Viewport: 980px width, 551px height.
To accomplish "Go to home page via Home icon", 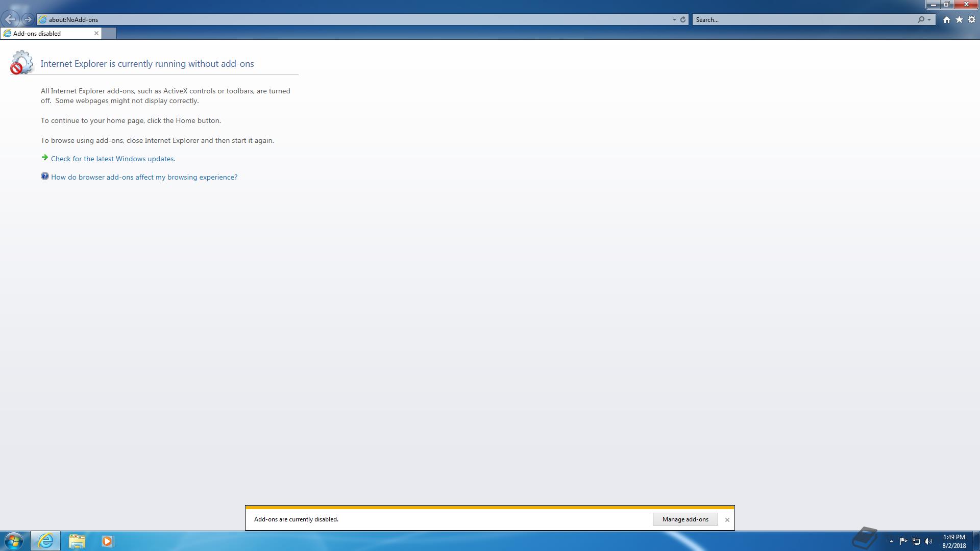I will (x=947, y=19).
